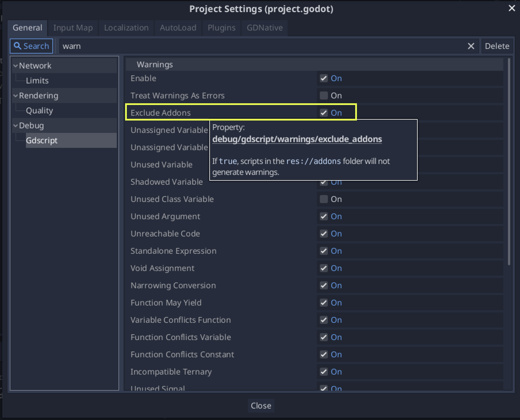The height and width of the screenshot is (420, 520).
Task: Open the Input Map tab
Action: pos(73,28)
